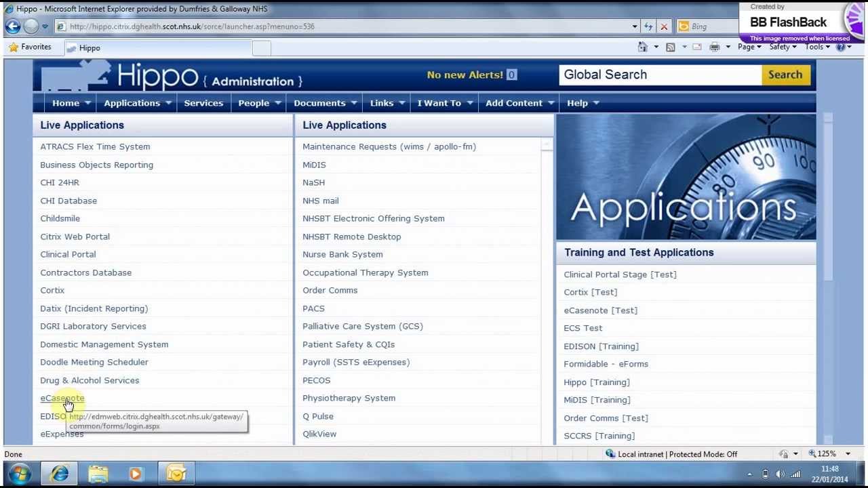Open Order Comms [Test] link
The width and height of the screenshot is (868, 488).
coord(606,418)
